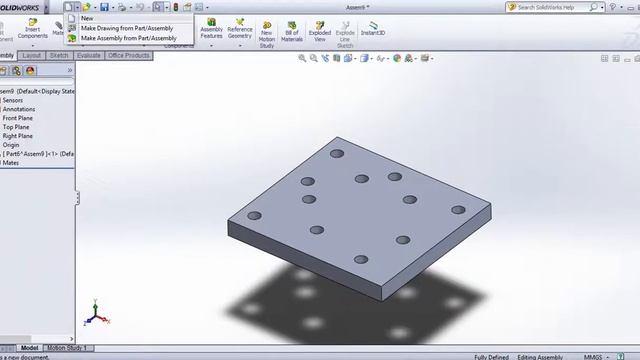Expand the SolidWorks logo menu arrow
The width and height of the screenshot is (640, 360).
pos(46,7)
